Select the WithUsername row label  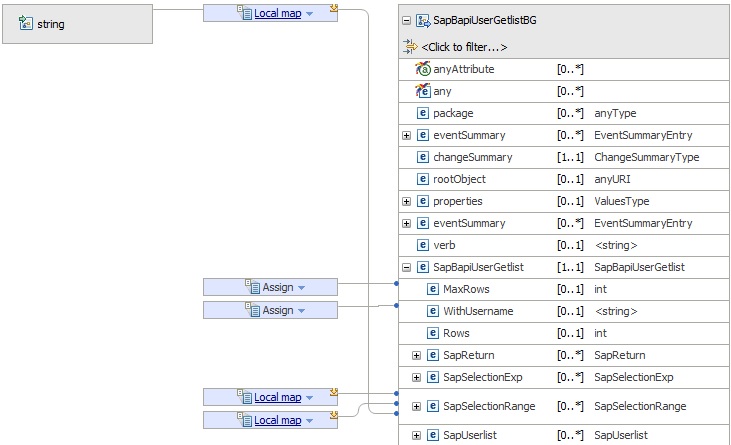click(478, 311)
